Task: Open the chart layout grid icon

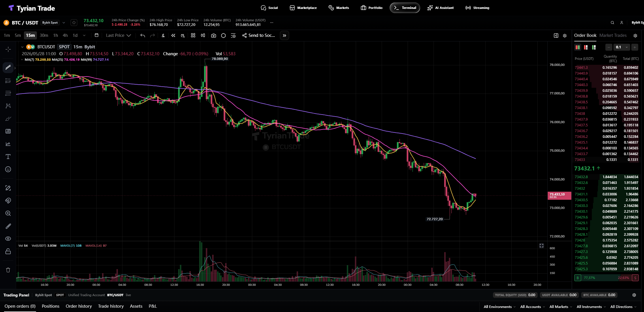Action: coord(193,35)
